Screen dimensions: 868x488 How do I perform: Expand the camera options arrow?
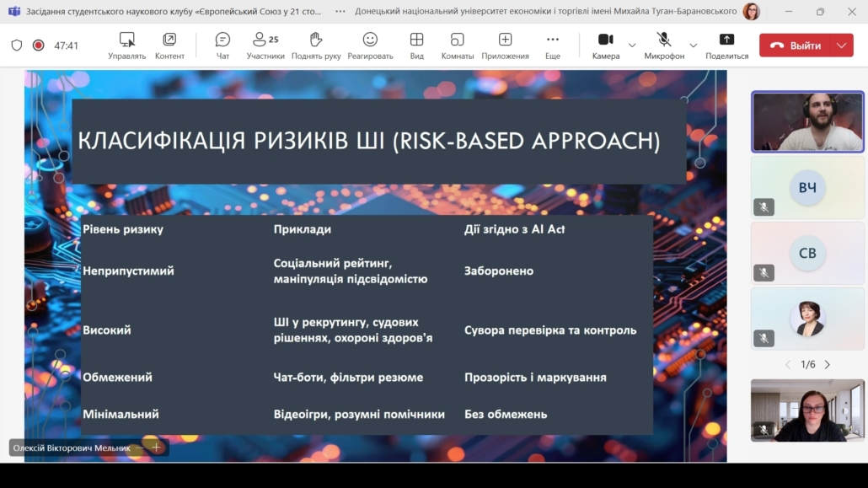pyautogui.click(x=632, y=46)
